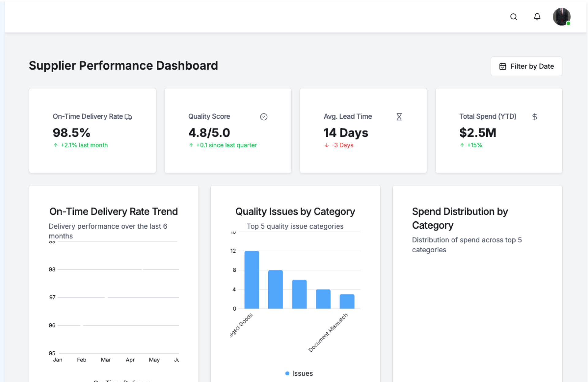This screenshot has height=382, width=588.
Task: Click the red down arrow next to -3 Days
Action: pos(326,145)
